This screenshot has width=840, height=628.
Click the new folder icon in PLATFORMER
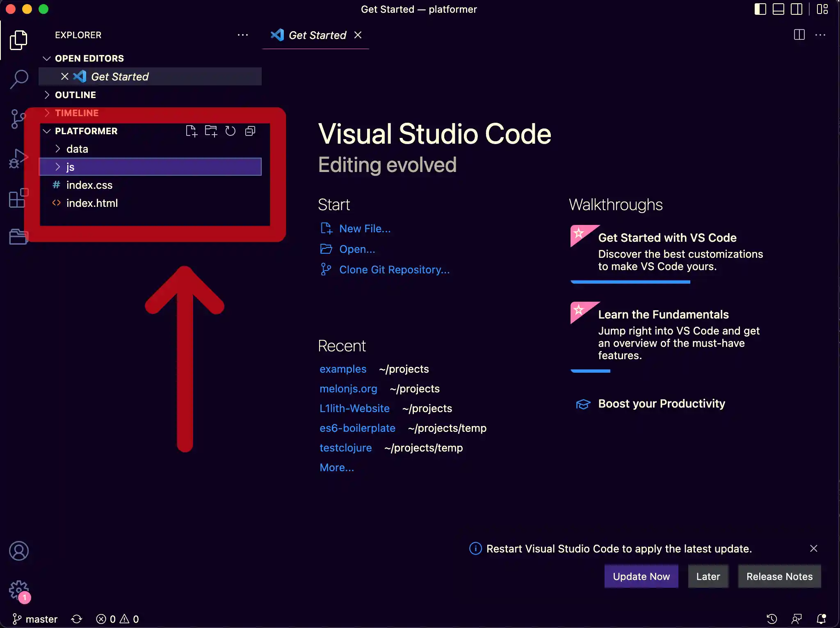(x=211, y=131)
